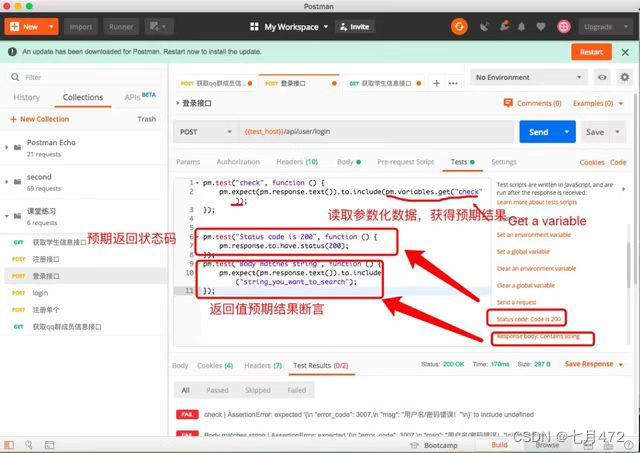Open the No Environment dropdown
This screenshot has height=453, width=640.
pos(529,77)
